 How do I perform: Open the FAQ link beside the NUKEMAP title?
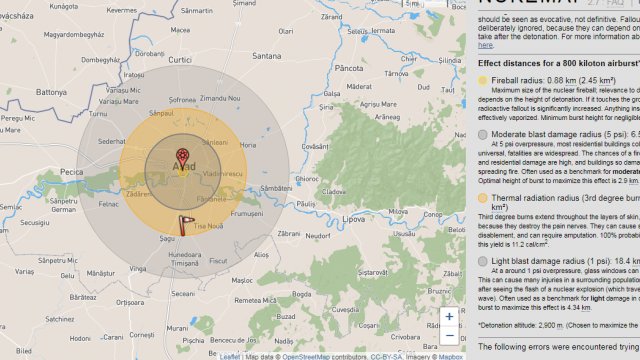615,2
